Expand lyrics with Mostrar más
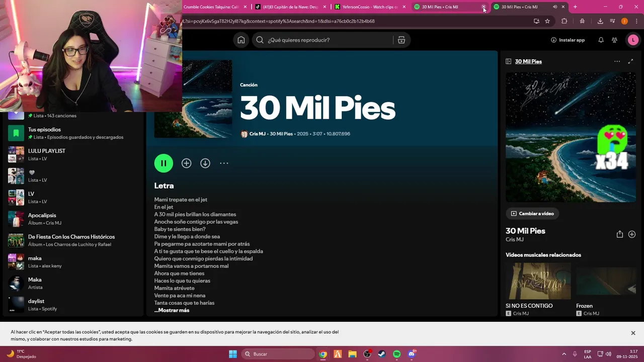 [x=172, y=310]
